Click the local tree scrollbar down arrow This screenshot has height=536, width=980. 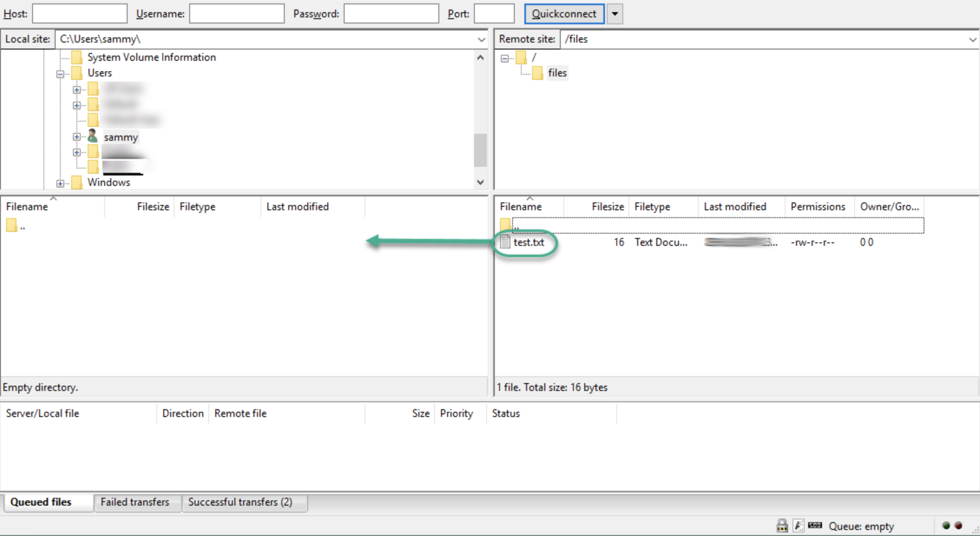[480, 182]
